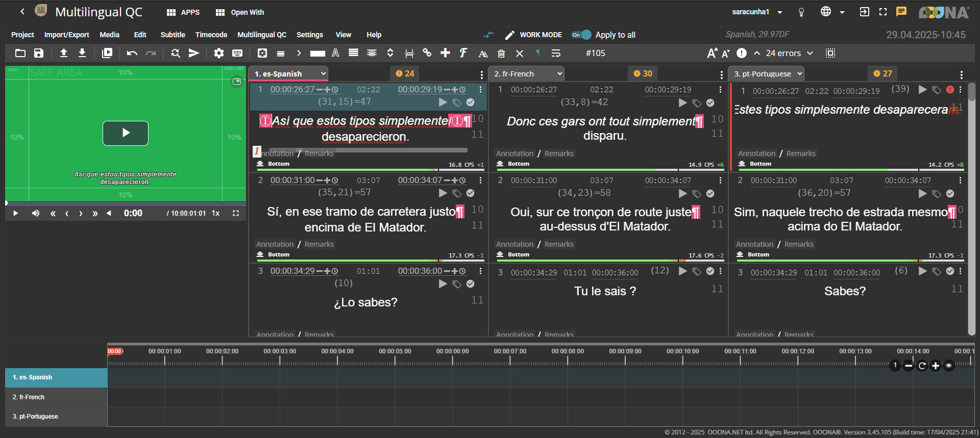Screen dimensions: 980x438
Task: Open the Timecode menu
Action: pos(211,35)
